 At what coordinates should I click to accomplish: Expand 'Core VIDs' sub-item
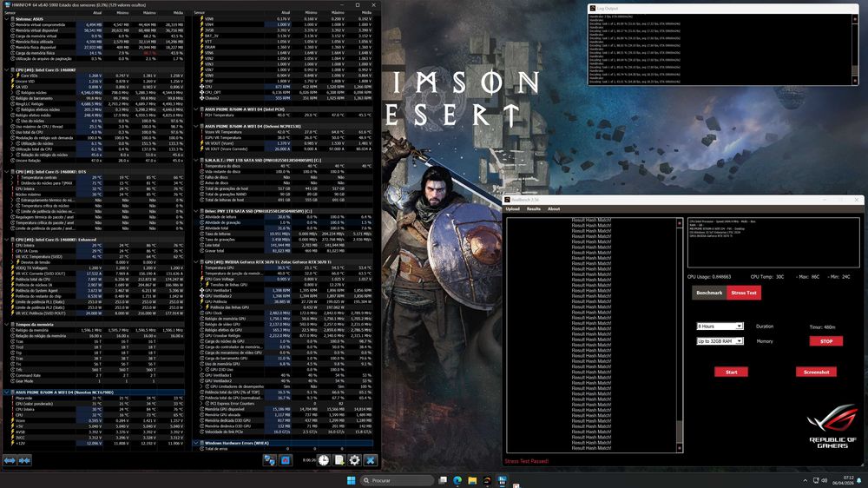click(x=13, y=76)
